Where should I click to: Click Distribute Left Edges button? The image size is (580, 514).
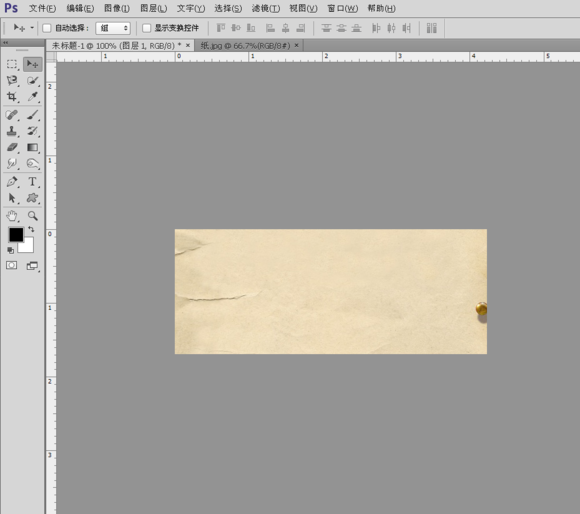pyautogui.click(x=376, y=28)
